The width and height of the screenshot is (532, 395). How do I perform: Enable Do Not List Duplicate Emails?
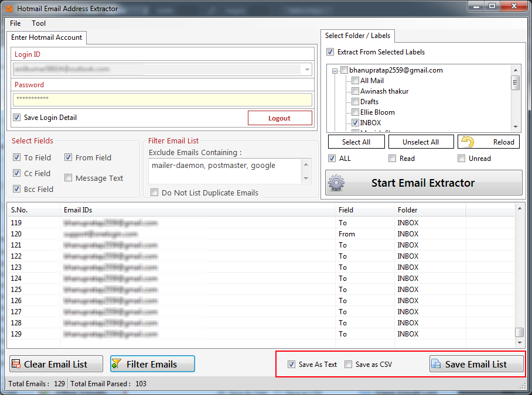(x=154, y=193)
